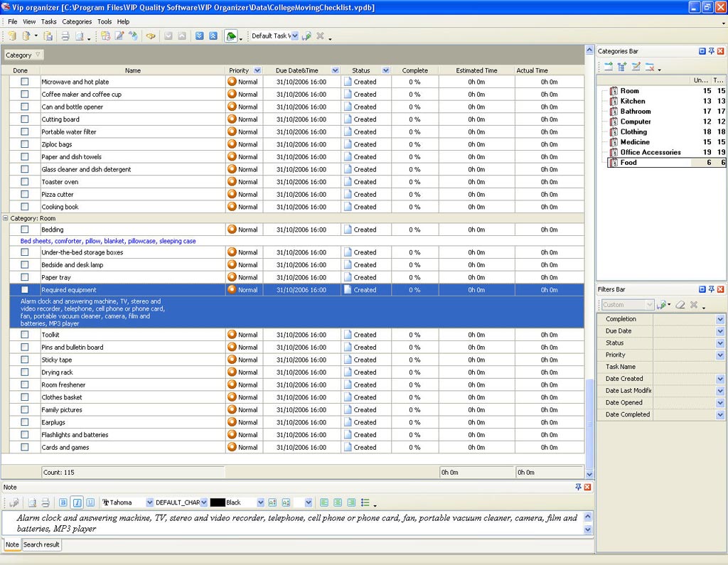Image resolution: width=728 pixels, height=565 pixels.
Task: Click the delete category icon in Categories Bar
Action: pos(650,67)
